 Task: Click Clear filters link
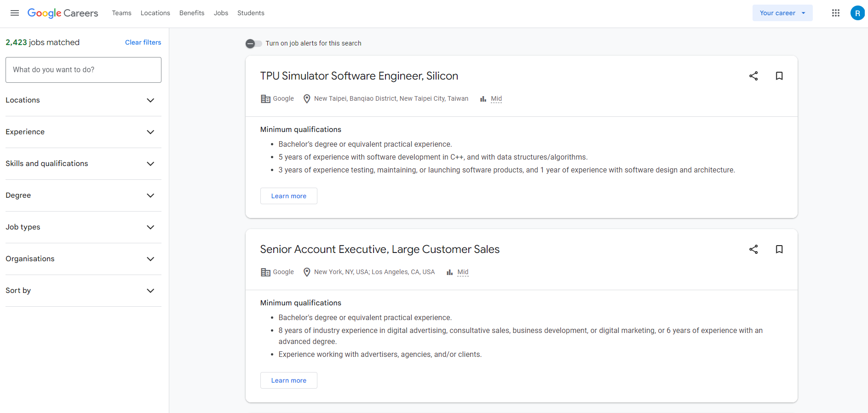(143, 42)
